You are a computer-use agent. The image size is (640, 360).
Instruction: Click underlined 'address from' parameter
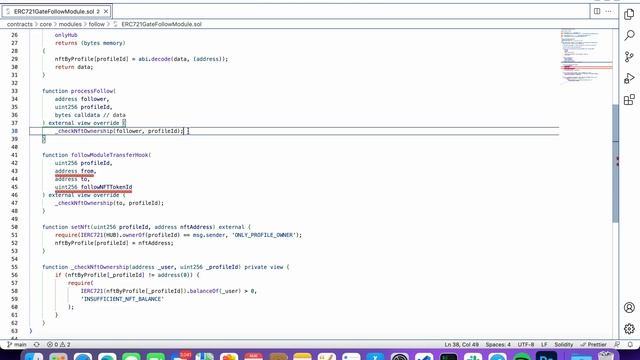(x=75, y=171)
